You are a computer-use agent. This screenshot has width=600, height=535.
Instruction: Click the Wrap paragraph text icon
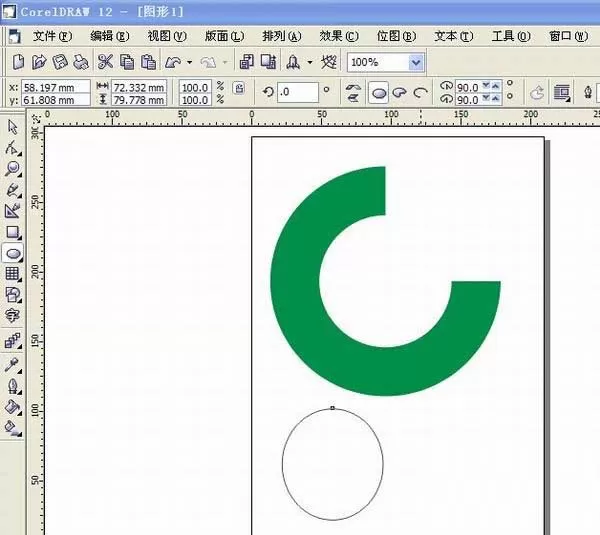(x=562, y=93)
